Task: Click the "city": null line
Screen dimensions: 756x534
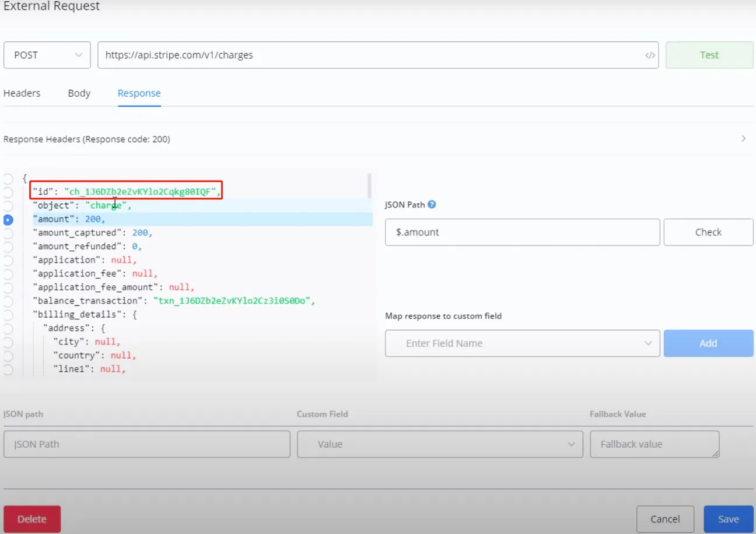Action: click(87, 342)
